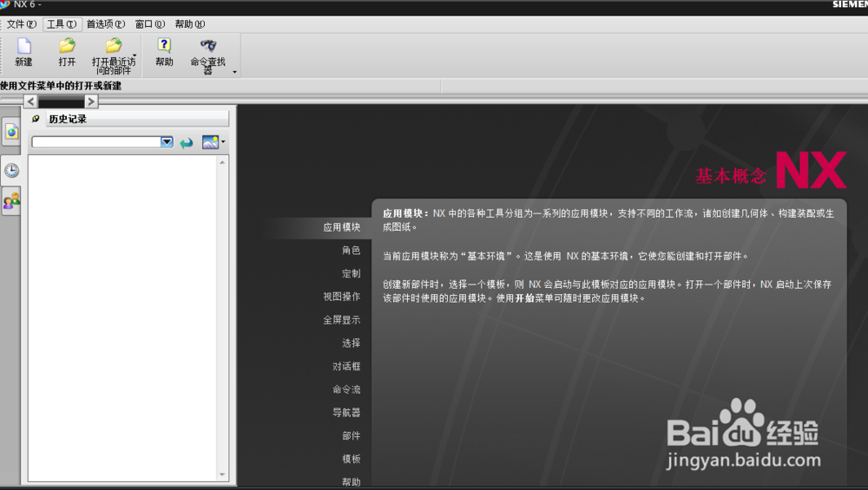Click the 历史记录 panel title
This screenshot has height=490, width=868.
coord(68,119)
